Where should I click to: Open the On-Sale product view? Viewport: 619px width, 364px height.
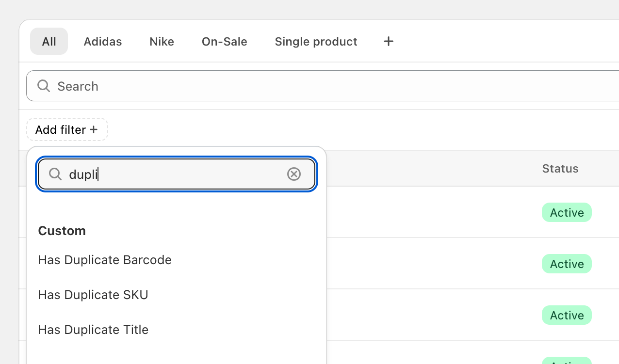(224, 41)
